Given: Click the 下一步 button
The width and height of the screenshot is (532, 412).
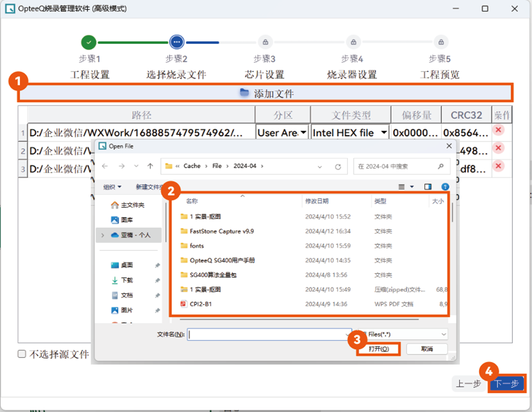Looking at the screenshot, I should (x=507, y=384).
